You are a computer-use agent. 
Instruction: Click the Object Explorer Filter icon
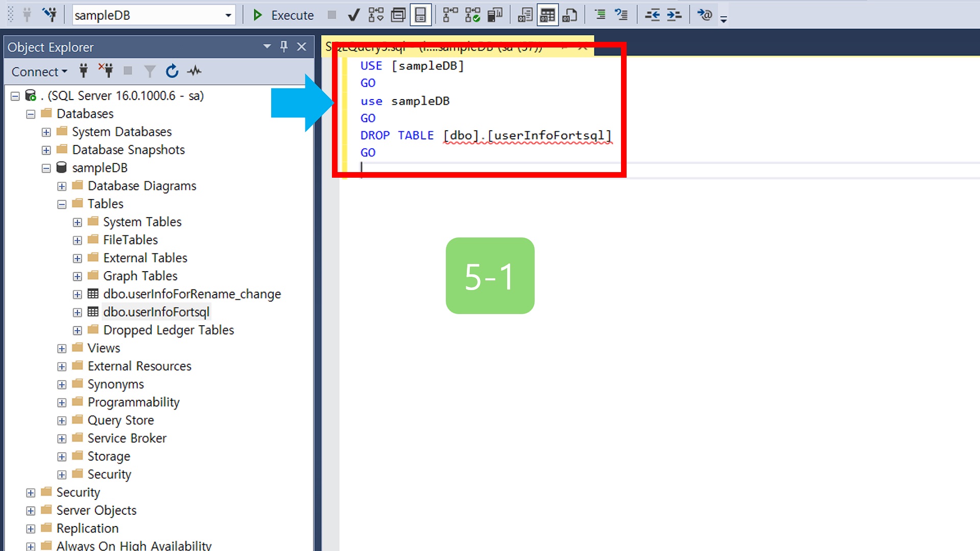click(150, 71)
